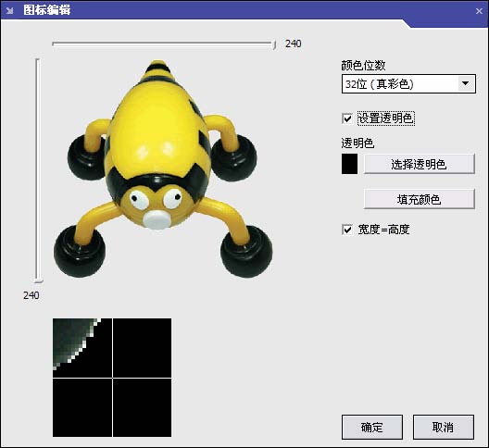Click the title bar arrow icon
The image size is (489, 448).
click(10, 10)
